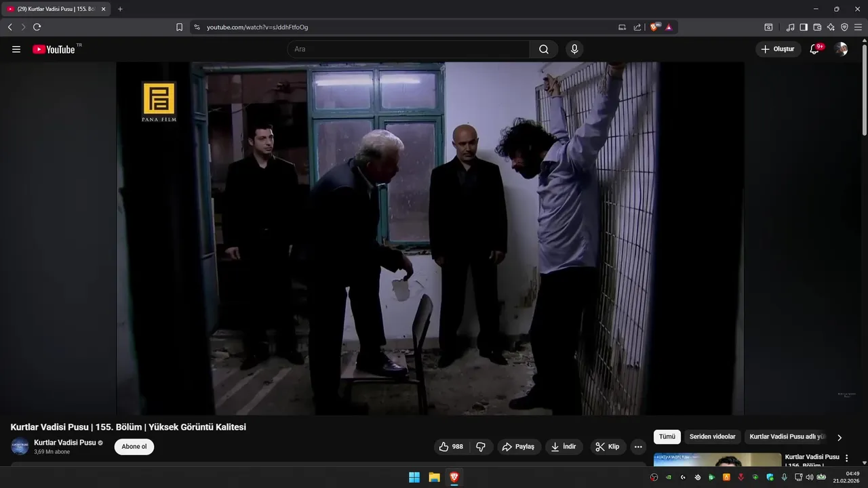Image resolution: width=868 pixels, height=488 pixels.
Task: Open Brave Leo AI sparkle icon
Action: pos(831,27)
